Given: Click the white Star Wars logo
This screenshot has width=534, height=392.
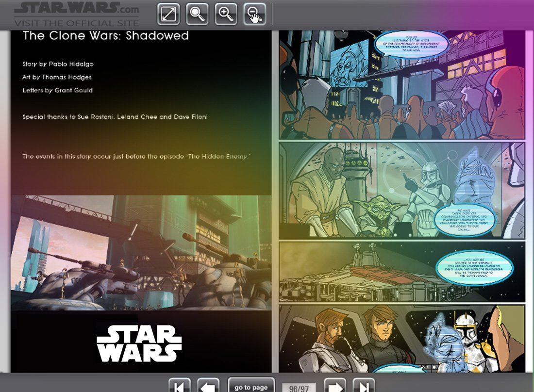Looking at the screenshot, I should click(139, 343).
